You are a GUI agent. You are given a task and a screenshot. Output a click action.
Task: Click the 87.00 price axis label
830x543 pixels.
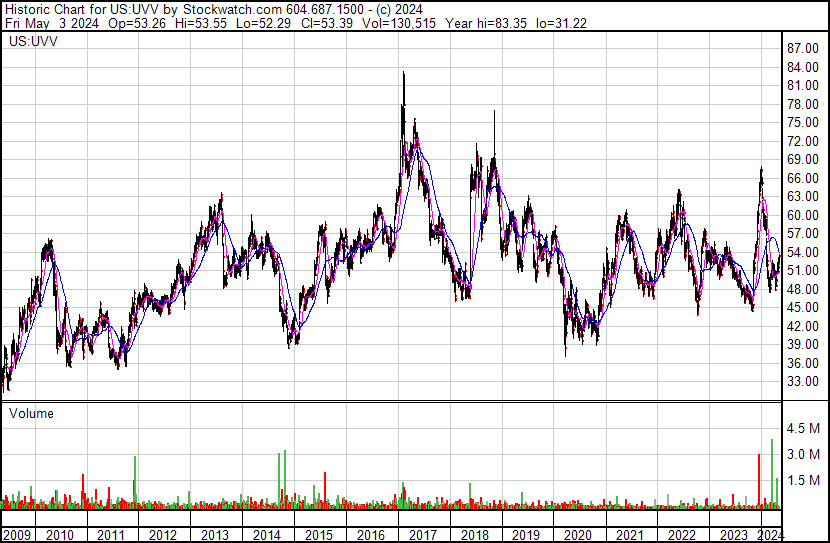pos(803,48)
